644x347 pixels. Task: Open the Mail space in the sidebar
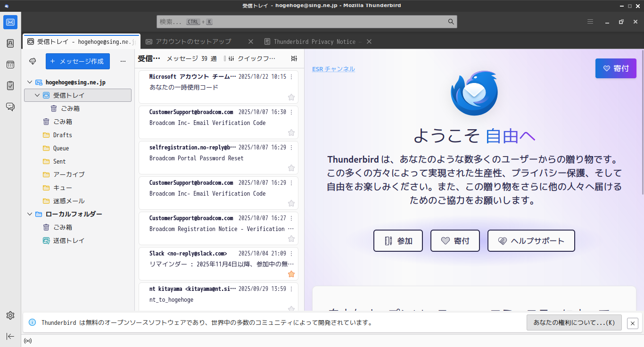10,22
